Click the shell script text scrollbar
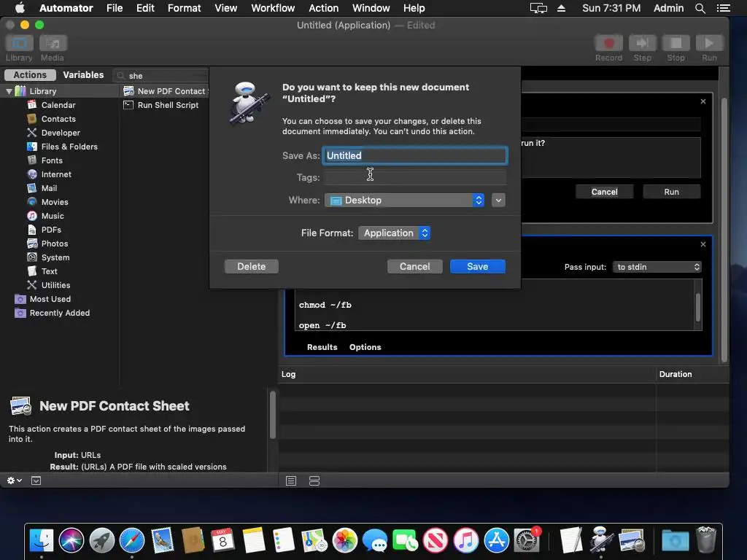Viewport: 747px width, 560px height. click(698, 307)
